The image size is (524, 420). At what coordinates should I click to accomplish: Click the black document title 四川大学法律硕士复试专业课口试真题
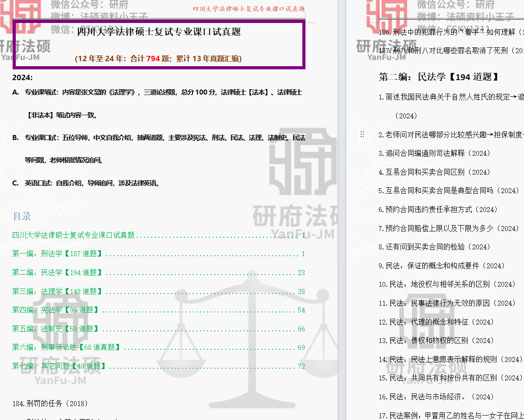pos(159,32)
